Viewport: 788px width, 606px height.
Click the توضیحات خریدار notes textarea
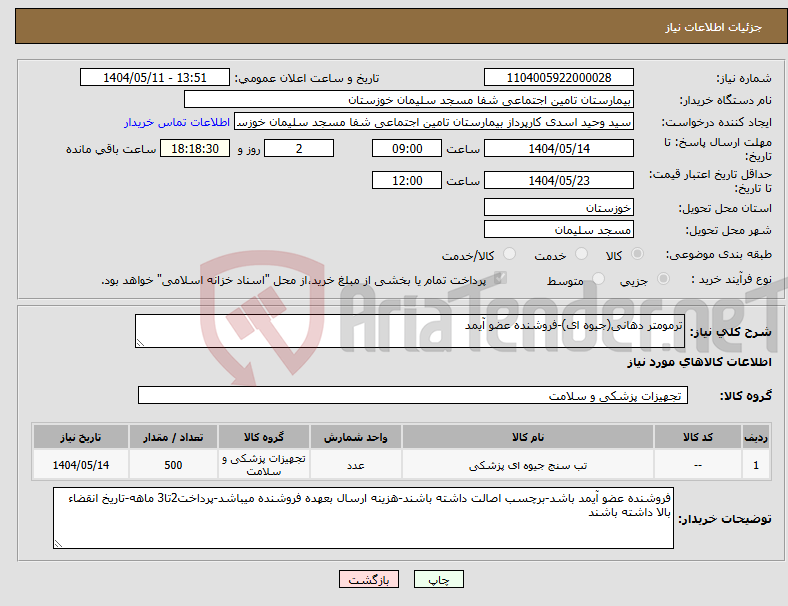363,518
